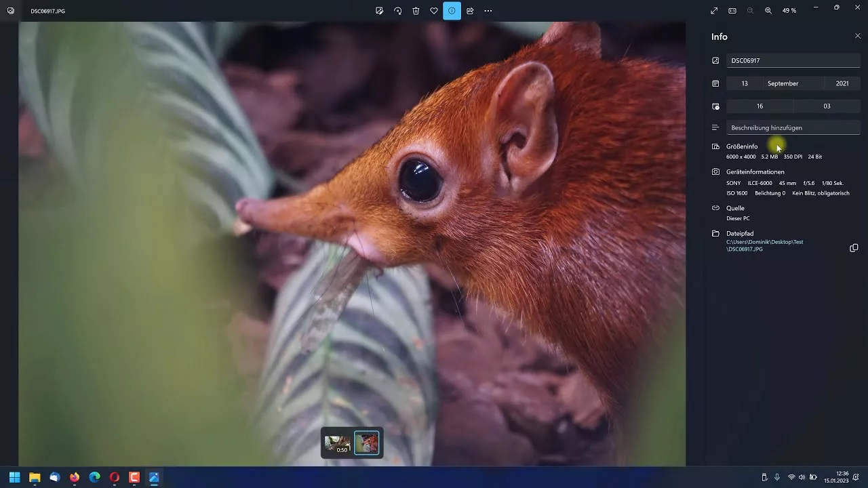Click the Geräteinformationen label
This screenshot has width=868, height=488.
[755, 171]
